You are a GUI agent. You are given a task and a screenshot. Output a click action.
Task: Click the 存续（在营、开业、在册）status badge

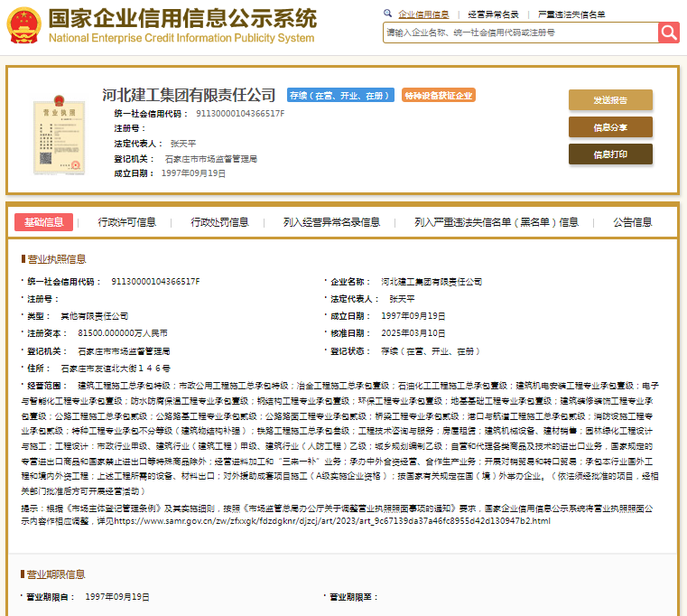point(340,95)
